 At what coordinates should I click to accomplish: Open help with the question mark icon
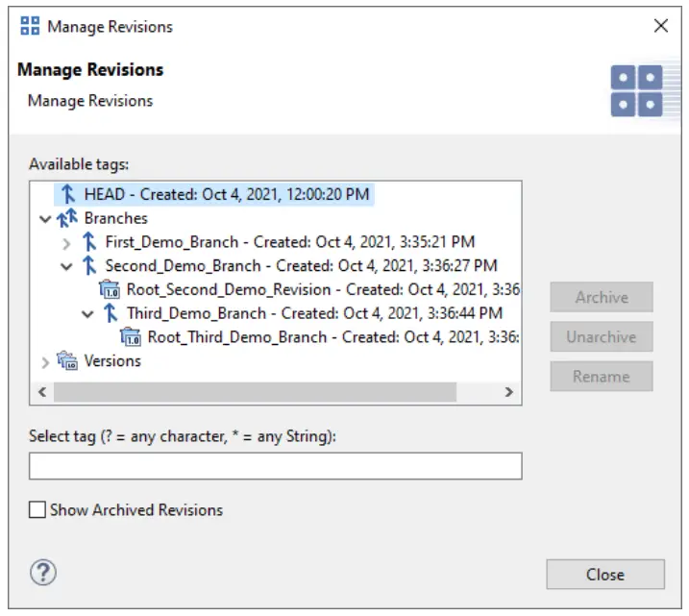point(43,574)
